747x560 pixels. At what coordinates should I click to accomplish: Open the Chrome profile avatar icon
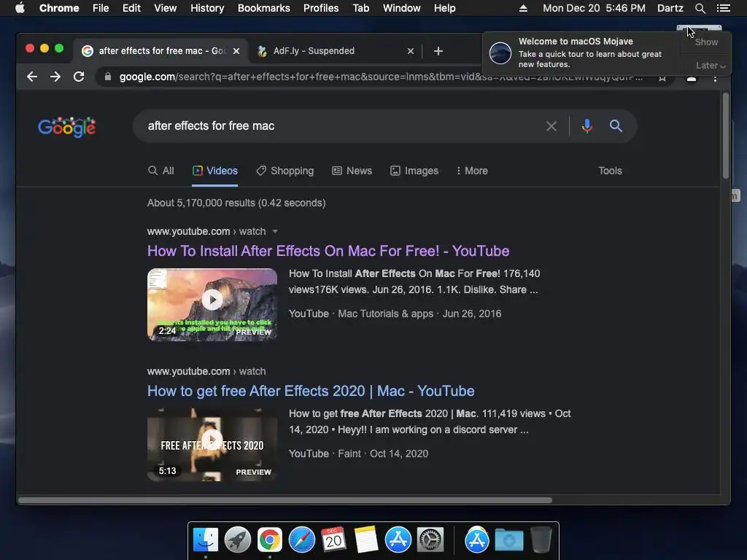(692, 79)
